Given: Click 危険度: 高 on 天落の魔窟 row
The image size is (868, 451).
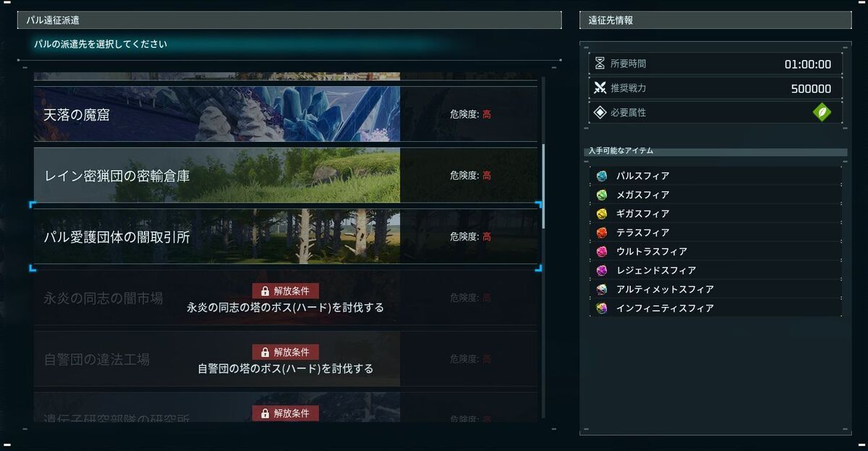Looking at the screenshot, I should point(470,114).
